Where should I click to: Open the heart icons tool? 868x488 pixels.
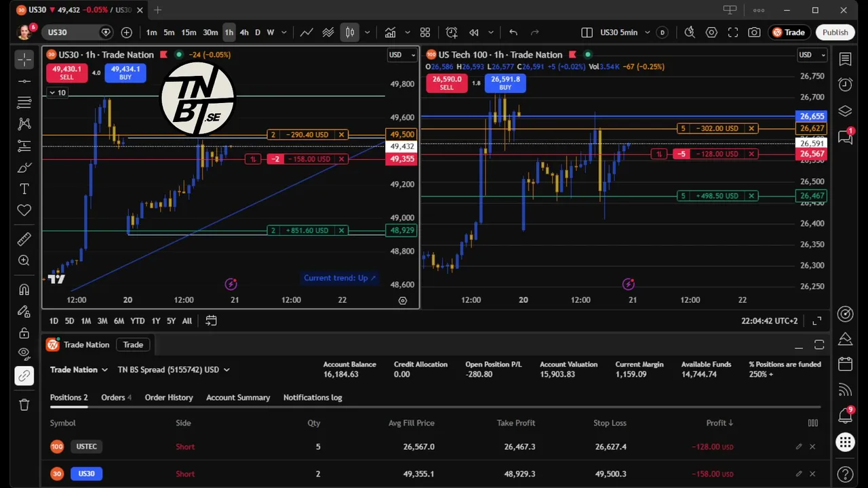point(24,210)
